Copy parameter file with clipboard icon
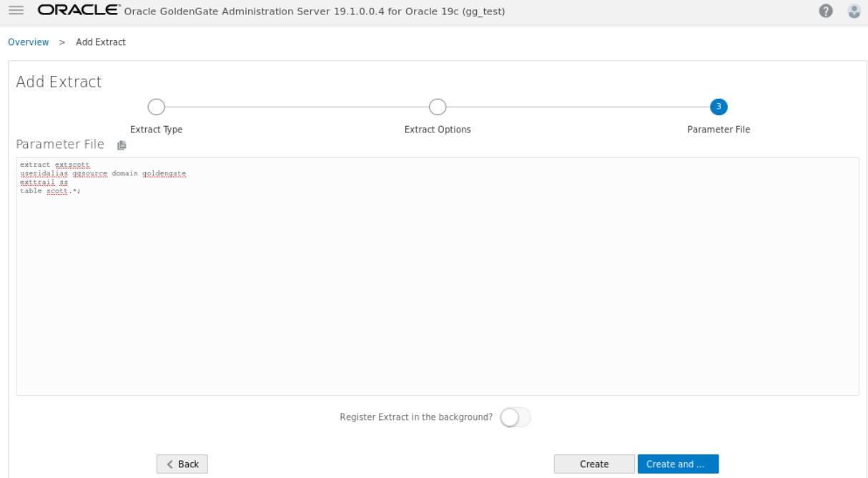Screen dimensions: 868x478 pyautogui.click(x=122, y=145)
